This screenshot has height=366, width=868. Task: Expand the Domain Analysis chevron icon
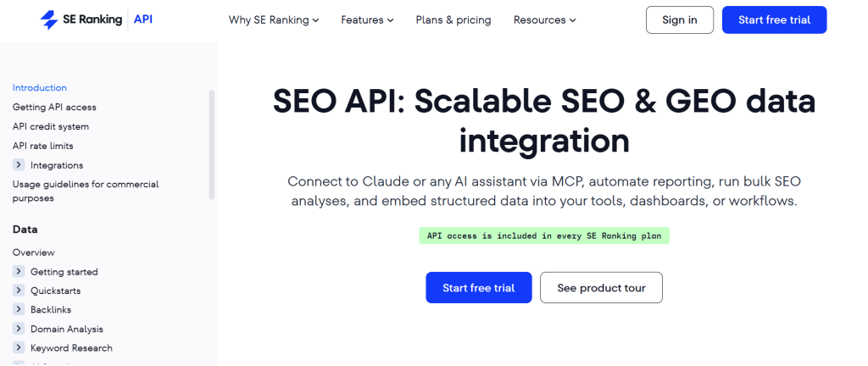19,329
